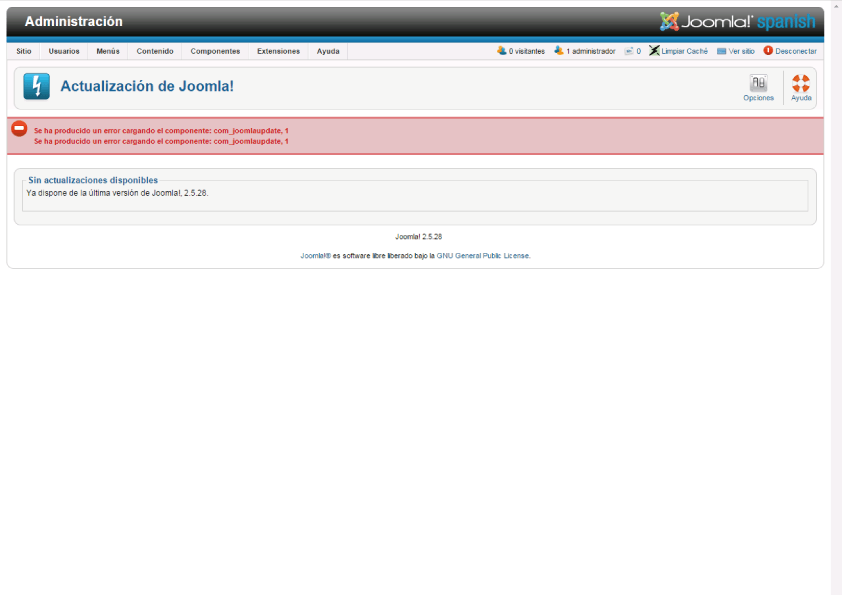Viewport: 842px width, 595px height.
Task: Click the visitors people icon
Action: click(x=502, y=50)
